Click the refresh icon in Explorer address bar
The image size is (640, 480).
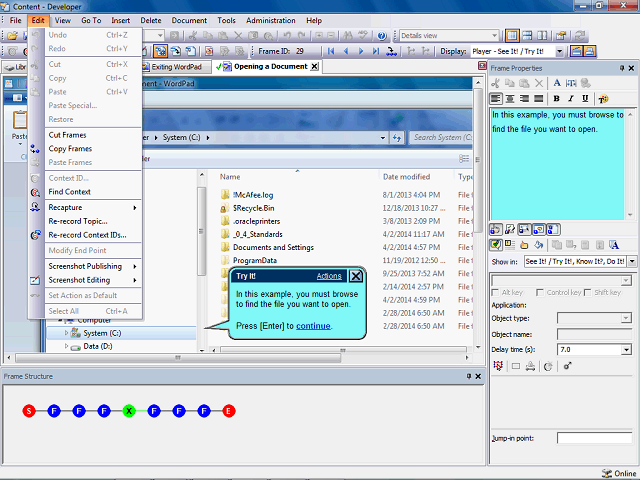[397, 138]
